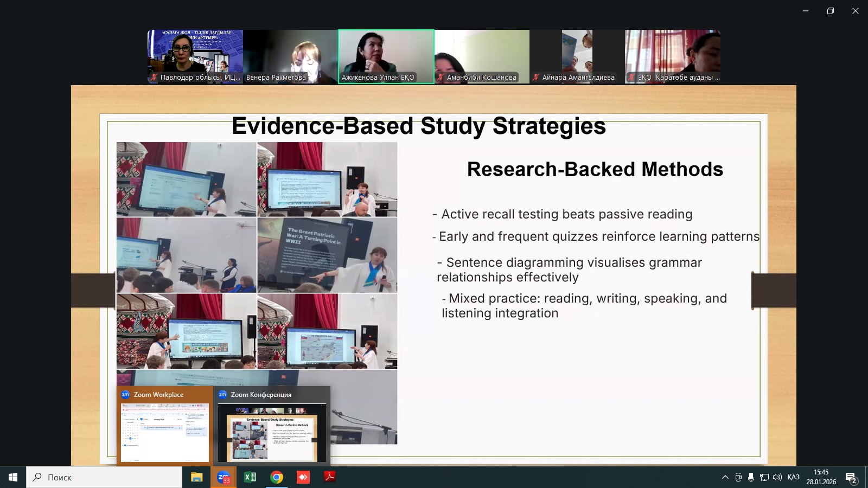Viewport: 868px width, 488px height.
Task: Open File Explorer from the taskbar
Action: click(196, 477)
